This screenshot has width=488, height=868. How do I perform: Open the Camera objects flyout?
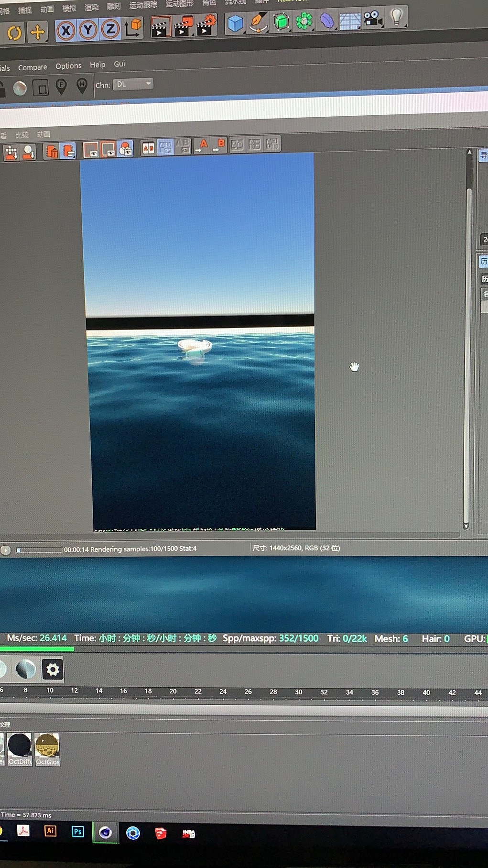coord(373,19)
